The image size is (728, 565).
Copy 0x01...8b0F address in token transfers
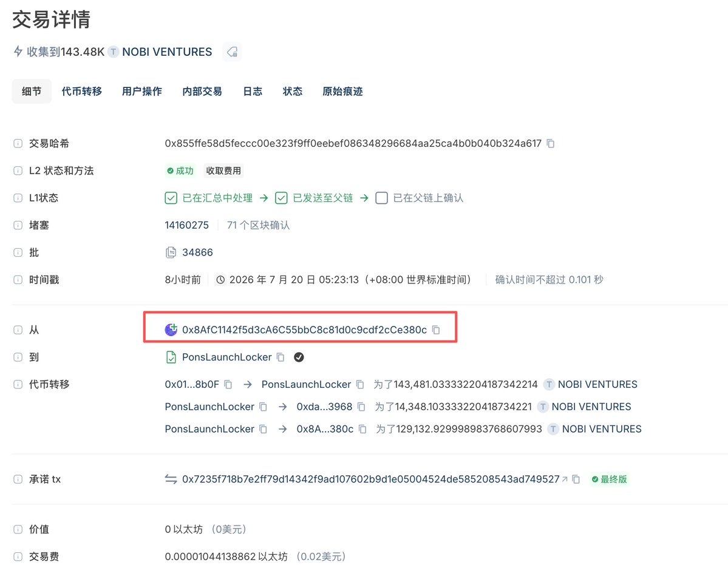click(x=228, y=385)
